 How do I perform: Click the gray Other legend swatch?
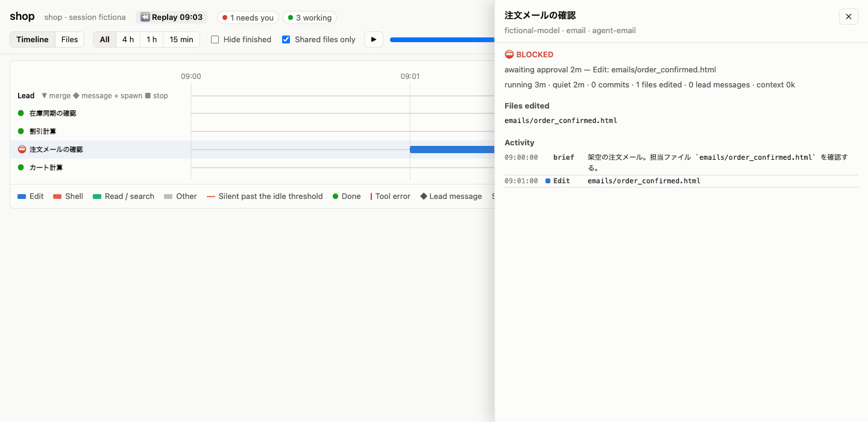(x=168, y=197)
